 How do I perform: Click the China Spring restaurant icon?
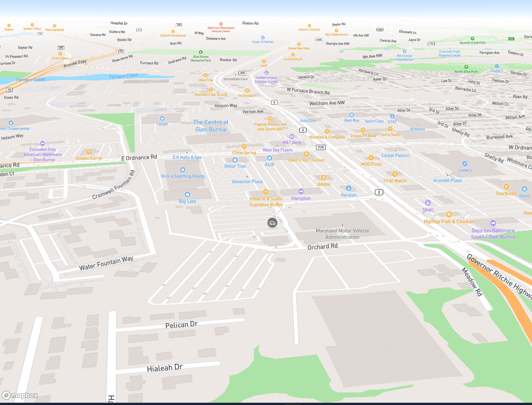click(244, 146)
